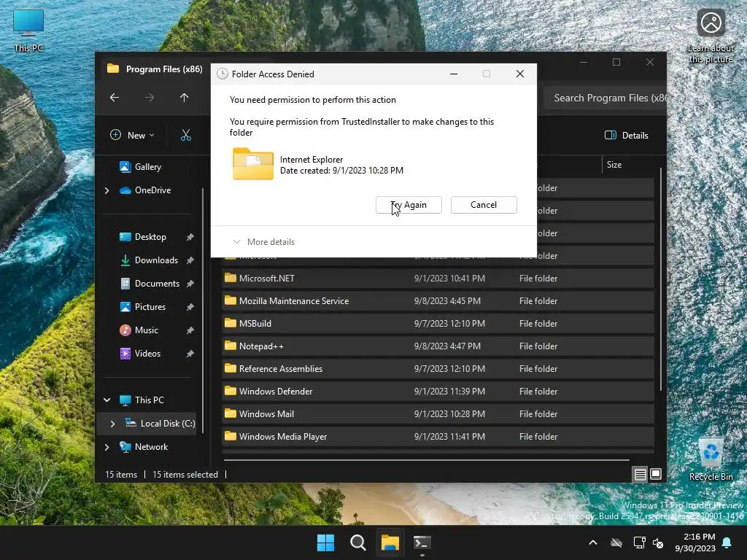
Task: Open taskbar Search
Action: 357,542
